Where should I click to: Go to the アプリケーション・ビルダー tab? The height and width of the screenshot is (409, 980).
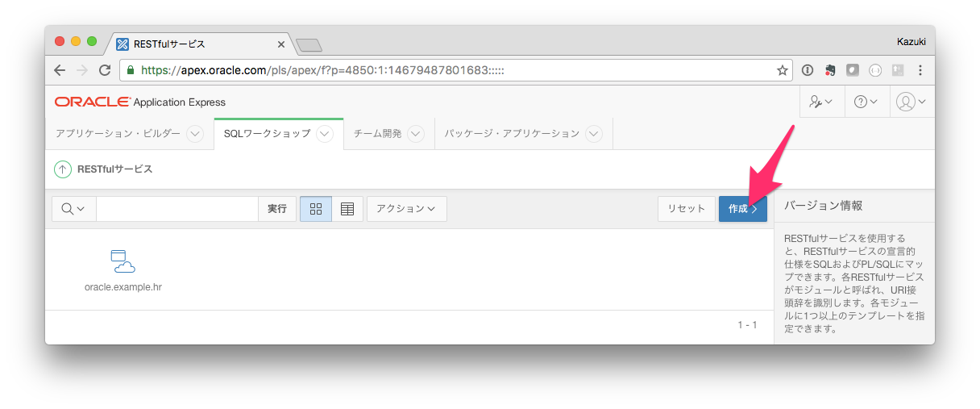tap(118, 134)
